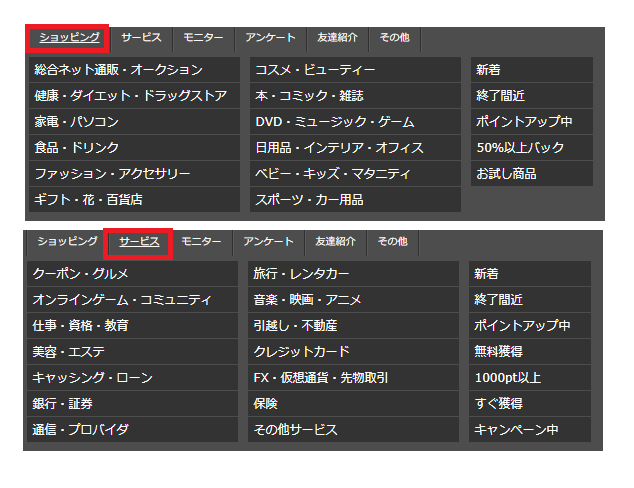Viewport: 634px width, 488px height.
Task: Select the underlined サービス tab
Action: pyautogui.click(x=139, y=242)
